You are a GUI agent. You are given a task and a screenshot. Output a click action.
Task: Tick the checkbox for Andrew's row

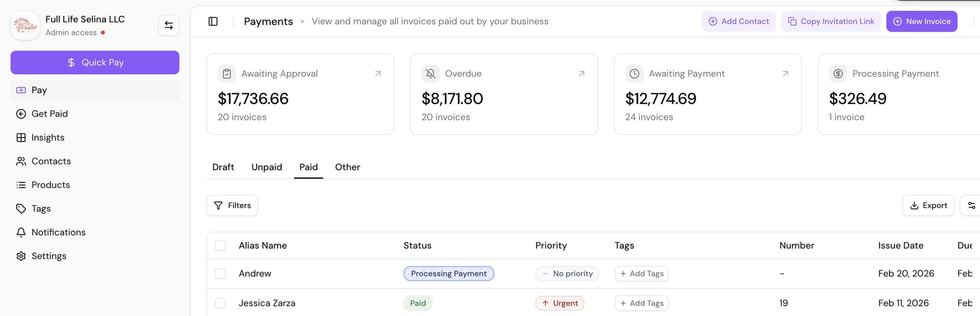point(220,274)
